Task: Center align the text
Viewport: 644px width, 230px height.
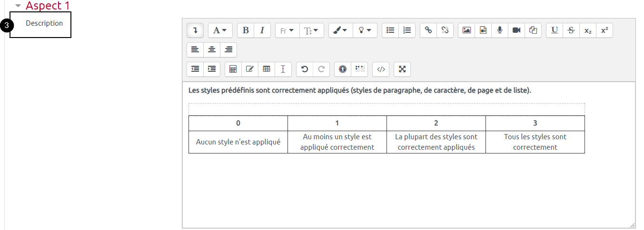Action: 212,49
